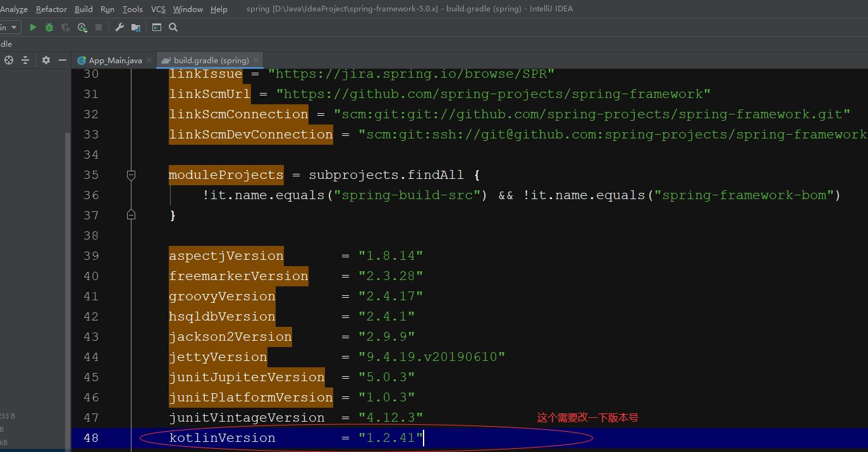Click the linkIssue variable on line 30
This screenshot has width=868, height=452.
(205, 73)
